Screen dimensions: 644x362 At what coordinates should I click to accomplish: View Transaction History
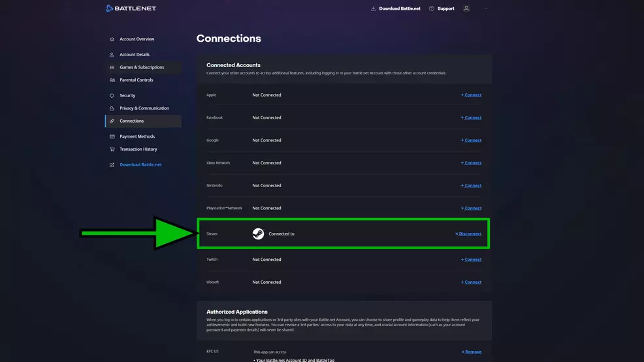click(138, 149)
